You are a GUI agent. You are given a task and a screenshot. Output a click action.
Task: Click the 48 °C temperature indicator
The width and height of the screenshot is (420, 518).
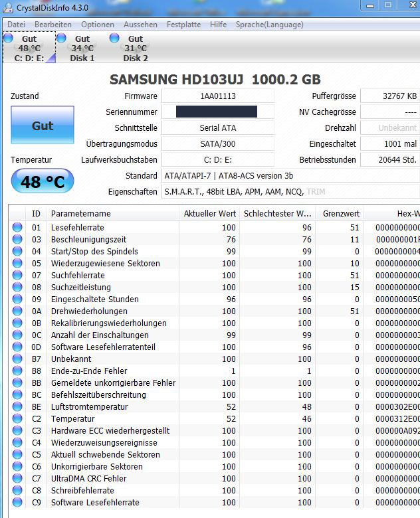[43, 181]
